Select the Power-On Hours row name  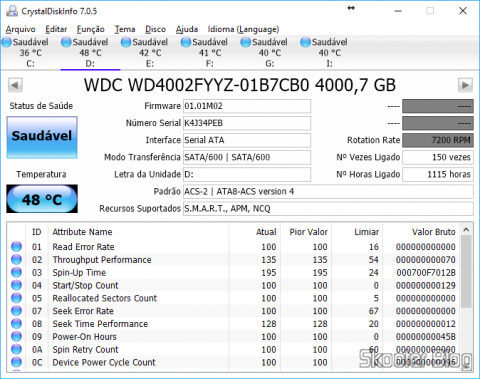point(84,337)
